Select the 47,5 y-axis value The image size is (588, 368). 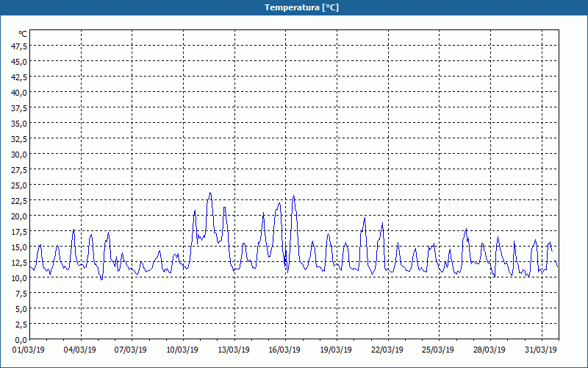[x=19, y=46]
